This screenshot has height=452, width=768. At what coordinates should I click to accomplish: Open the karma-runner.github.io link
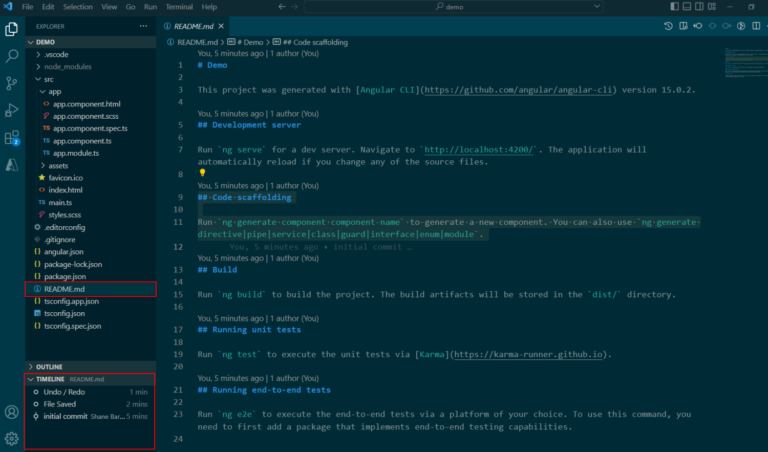coord(528,355)
